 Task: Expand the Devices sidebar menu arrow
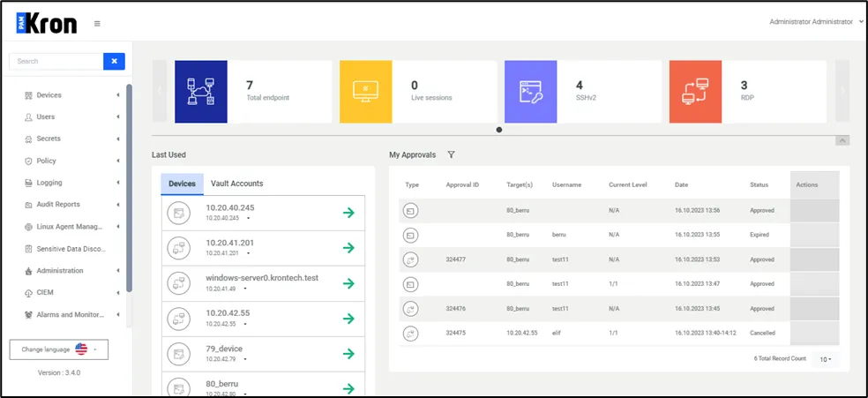tap(118, 95)
